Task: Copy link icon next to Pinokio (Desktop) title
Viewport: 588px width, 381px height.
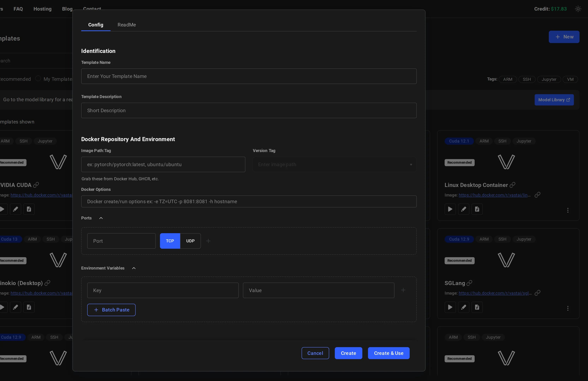Action: pos(47,283)
